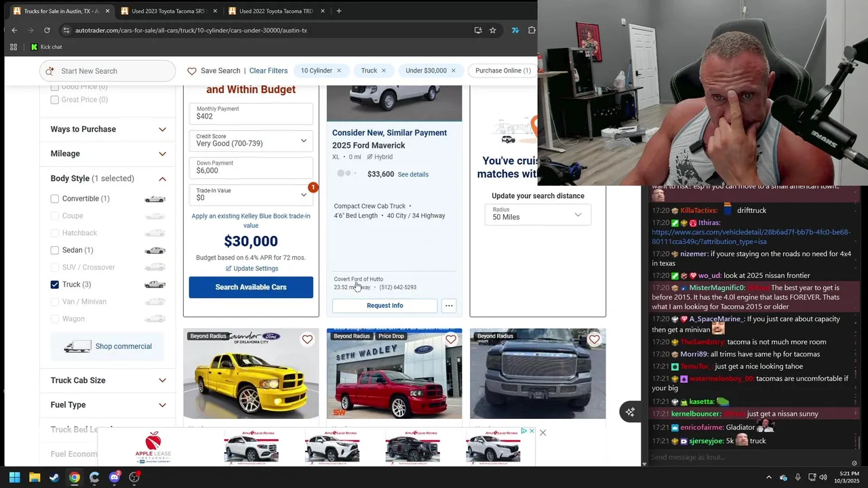Click the Search Available Cars button

click(251, 287)
